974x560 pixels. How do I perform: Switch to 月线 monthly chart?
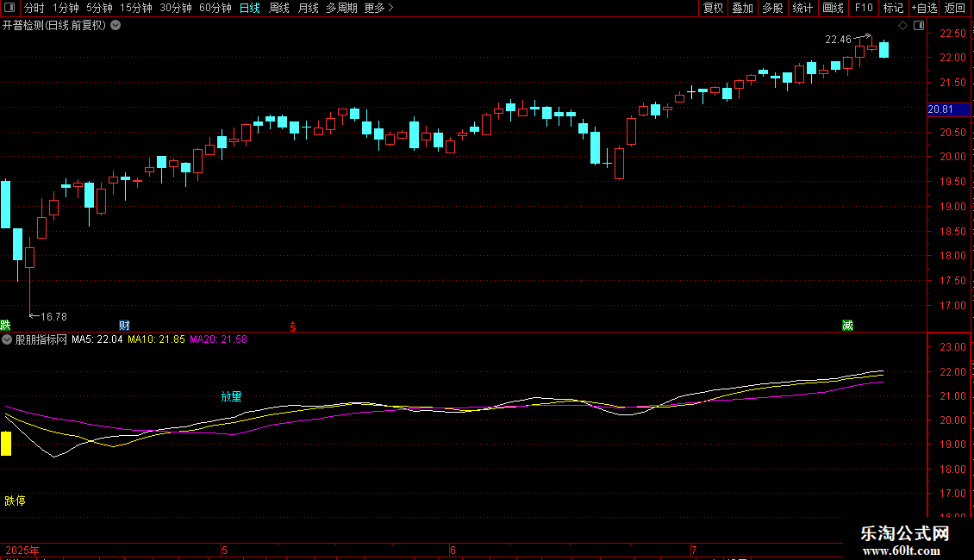point(308,8)
